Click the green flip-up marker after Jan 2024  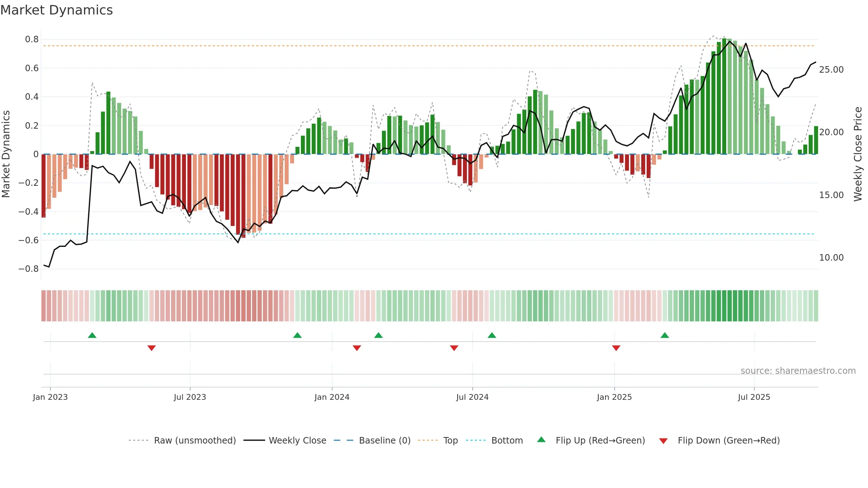point(378,335)
